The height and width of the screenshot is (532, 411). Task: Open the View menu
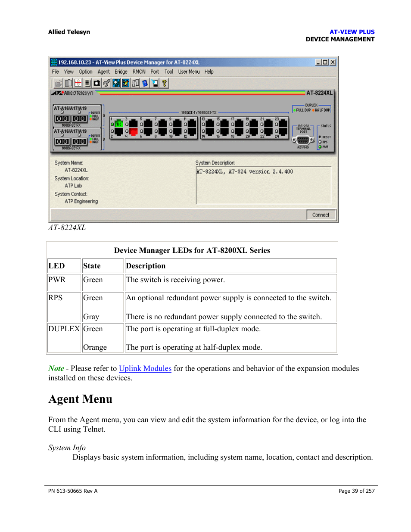click(x=69, y=72)
